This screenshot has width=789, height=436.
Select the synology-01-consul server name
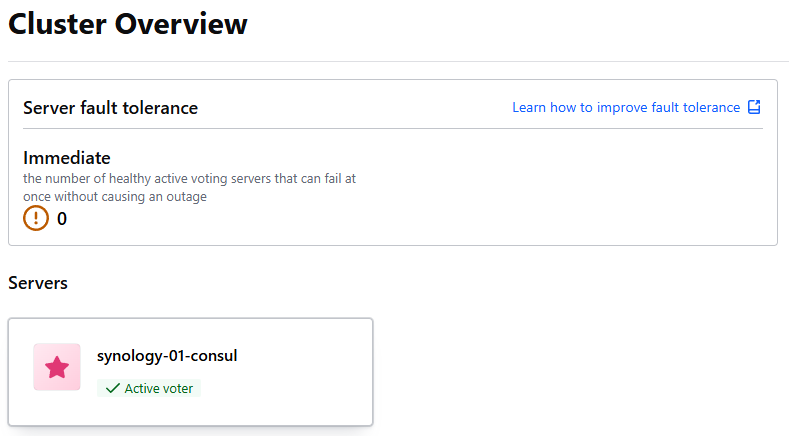point(167,355)
